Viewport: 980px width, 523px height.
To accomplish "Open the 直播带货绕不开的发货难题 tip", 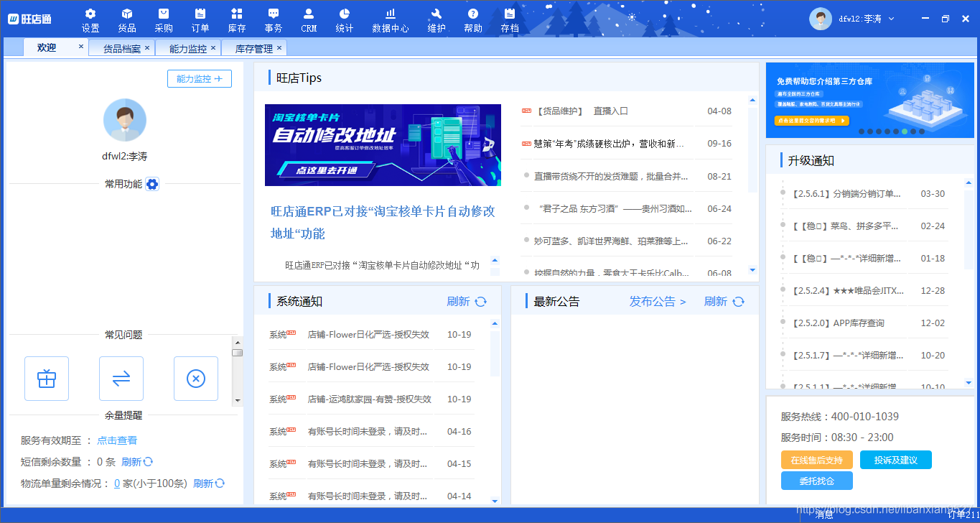I will pos(611,176).
